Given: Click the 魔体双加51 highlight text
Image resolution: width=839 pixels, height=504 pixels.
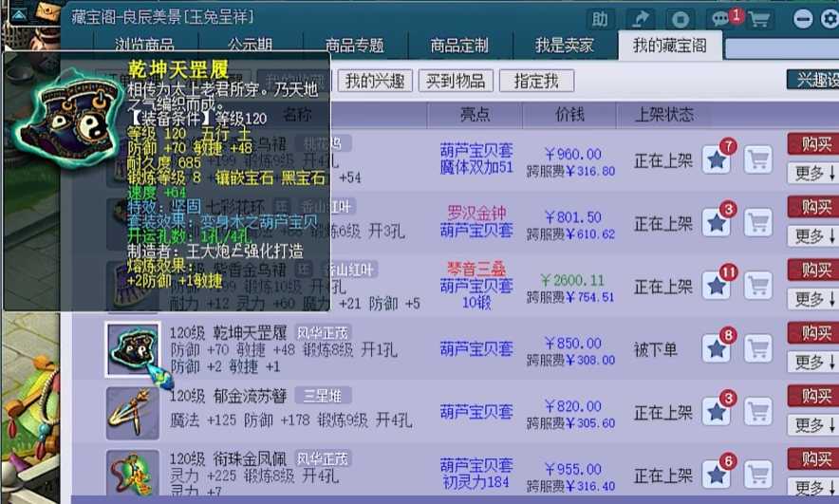Looking at the screenshot, I should (476, 167).
